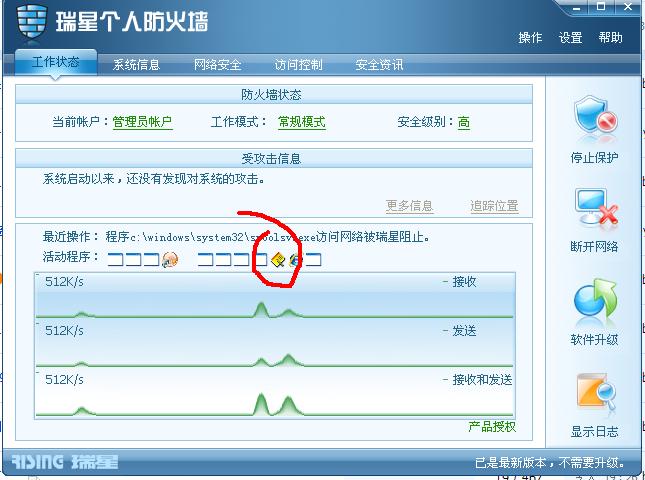The width and height of the screenshot is (645, 480).
Task: Close the firewall window
Action: pos(628,7)
